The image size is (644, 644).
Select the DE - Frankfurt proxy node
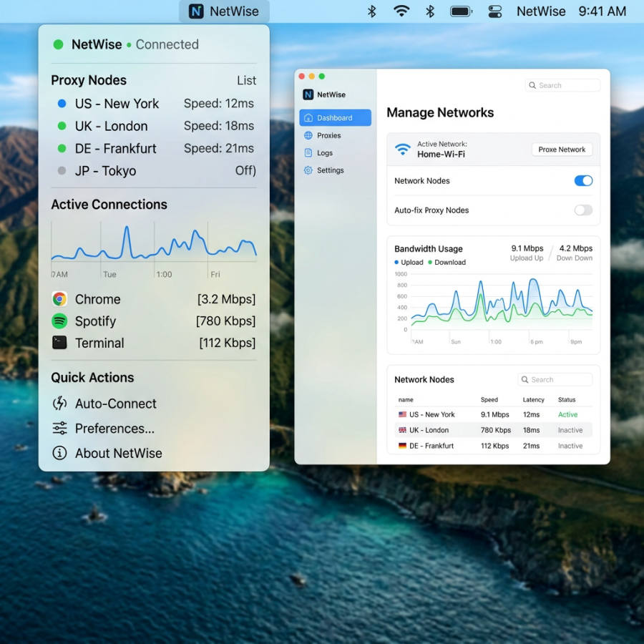(154, 148)
